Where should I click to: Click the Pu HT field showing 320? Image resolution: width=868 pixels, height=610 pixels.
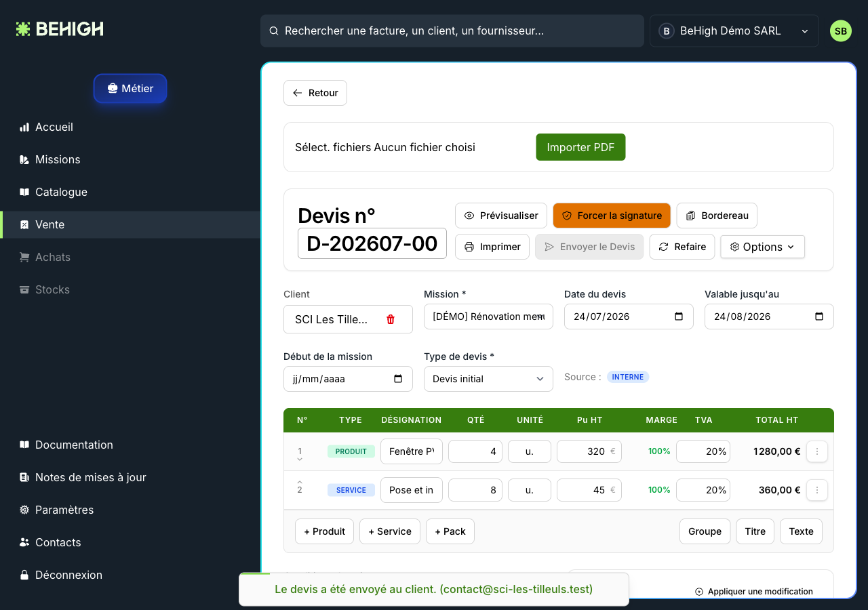(x=589, y=451)
